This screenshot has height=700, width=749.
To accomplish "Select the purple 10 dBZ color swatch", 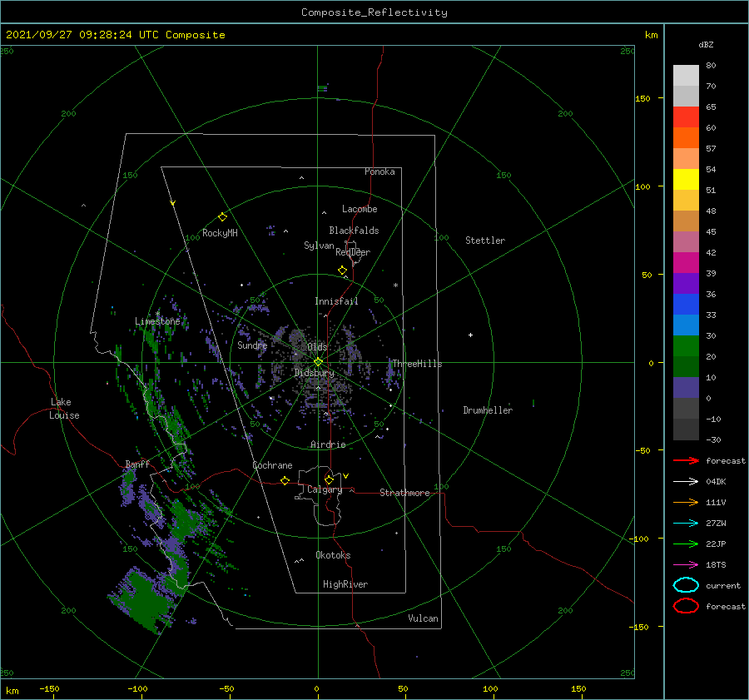I will [686, 388].
